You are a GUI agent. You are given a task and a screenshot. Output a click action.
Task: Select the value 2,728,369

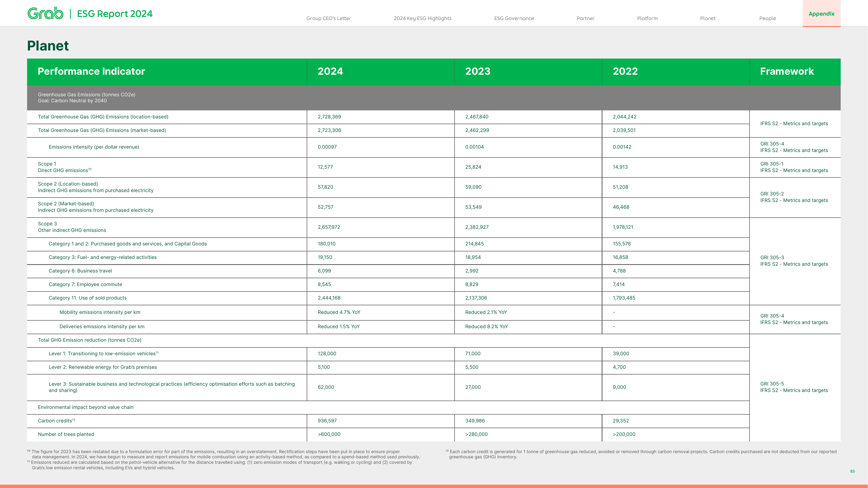pos(329,117)
